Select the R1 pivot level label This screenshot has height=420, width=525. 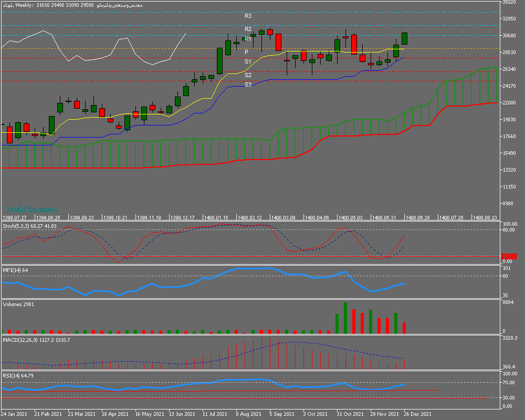pos(248,39)
